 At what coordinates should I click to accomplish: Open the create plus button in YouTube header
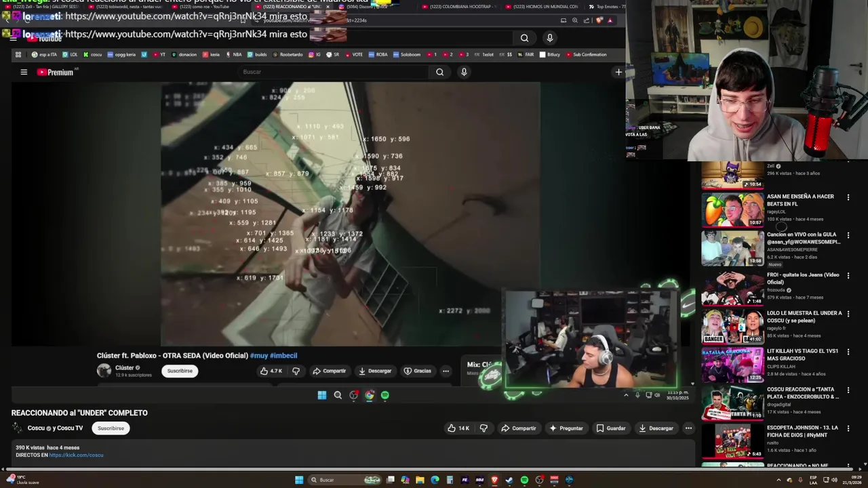pyautogui.click(x=618, y=72)
